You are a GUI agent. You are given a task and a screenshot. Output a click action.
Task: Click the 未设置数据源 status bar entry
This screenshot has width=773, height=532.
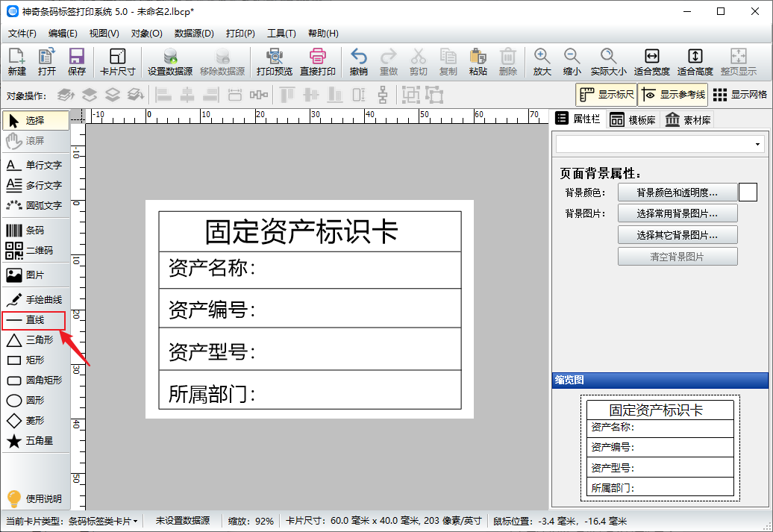coord(182,521)
